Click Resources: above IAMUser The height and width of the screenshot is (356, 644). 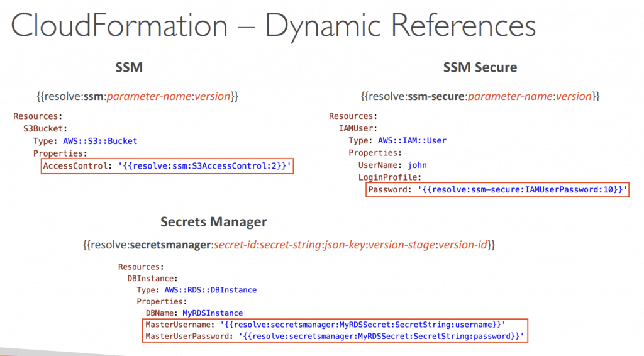353,116
